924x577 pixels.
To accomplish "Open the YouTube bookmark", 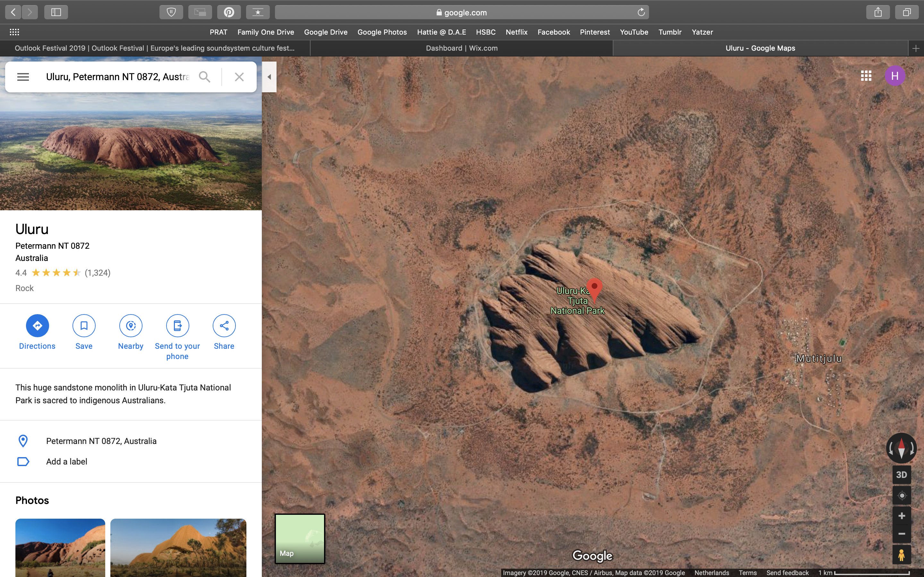I will (633, 32).
